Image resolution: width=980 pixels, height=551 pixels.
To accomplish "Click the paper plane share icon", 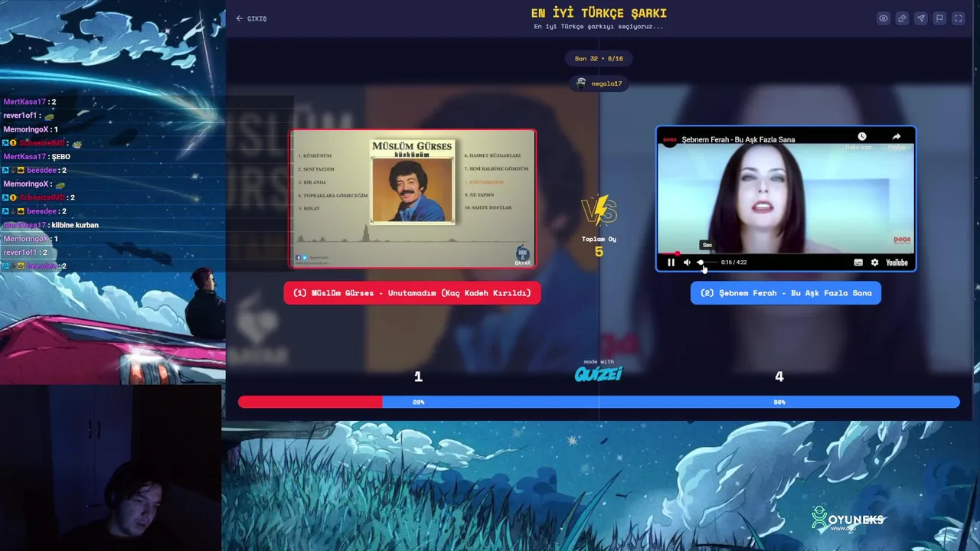I will [x=921, y=18].
